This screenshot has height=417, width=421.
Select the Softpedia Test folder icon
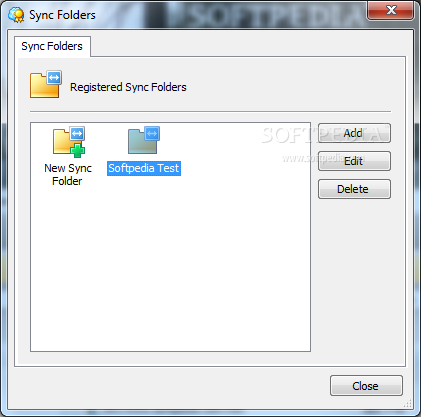pos(144,140)
